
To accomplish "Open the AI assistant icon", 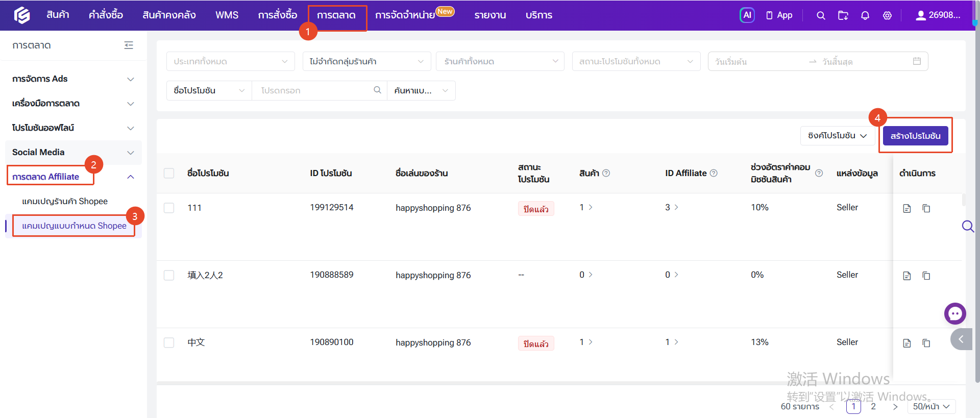I will (747, 15).
